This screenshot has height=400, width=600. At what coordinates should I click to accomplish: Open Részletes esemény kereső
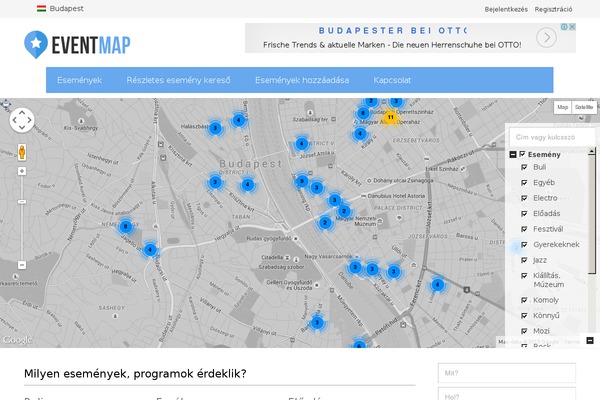click(178, 80)
